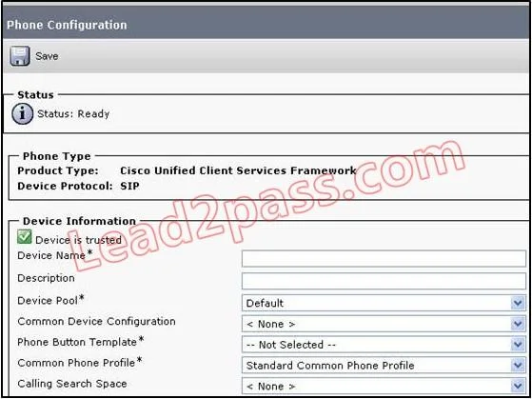Click the green Device is trusted checkmark
532x399 pixels.
25,237
